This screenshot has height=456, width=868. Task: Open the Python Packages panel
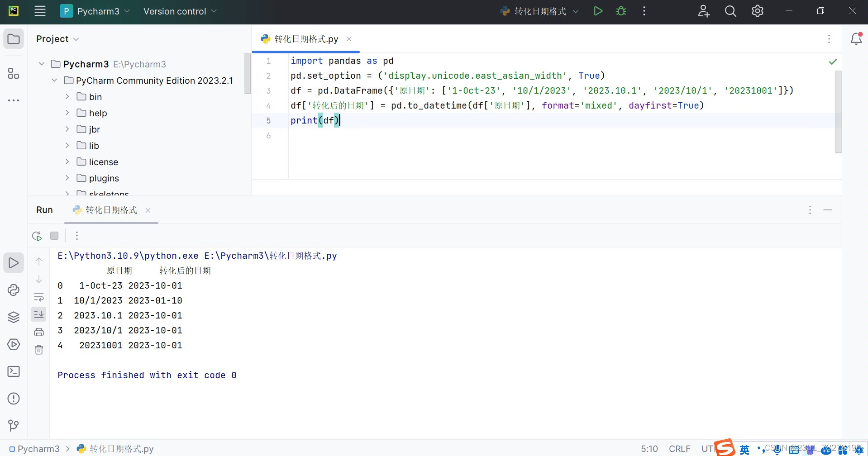(14, 317)
